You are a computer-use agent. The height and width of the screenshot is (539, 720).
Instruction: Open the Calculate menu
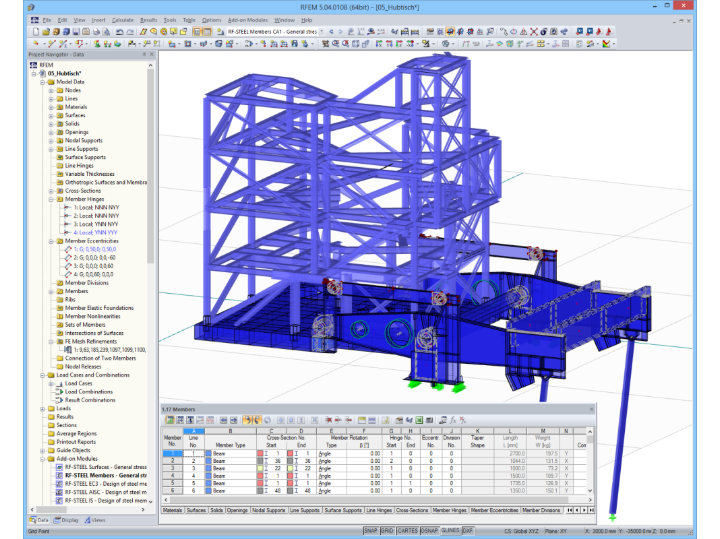[x=123, y=20]
